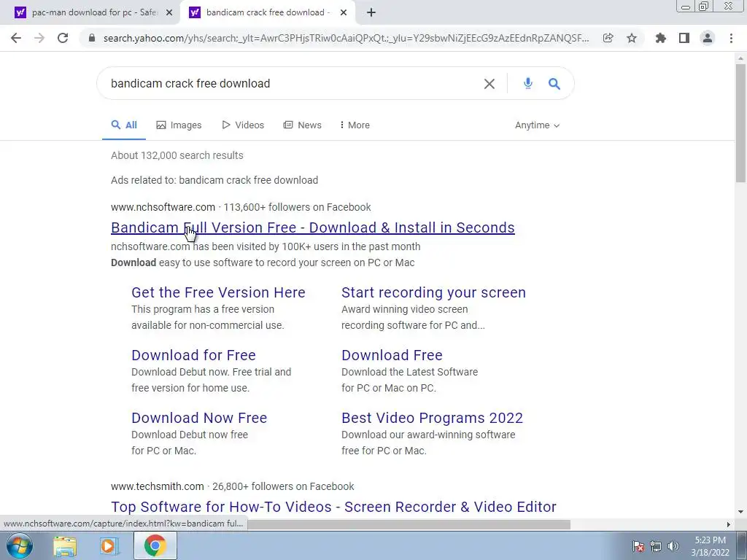The image size is (747, 560).
Task: Click the browser address bar URL
Action: tap(346, 38)
